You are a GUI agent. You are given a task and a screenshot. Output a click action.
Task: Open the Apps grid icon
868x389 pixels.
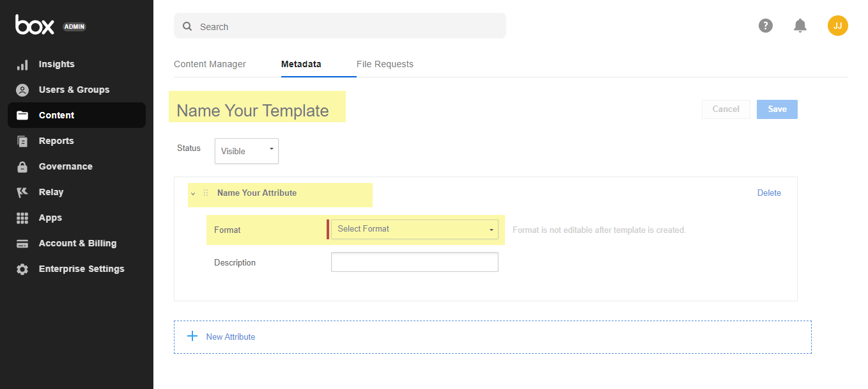(x=22, y=218)
